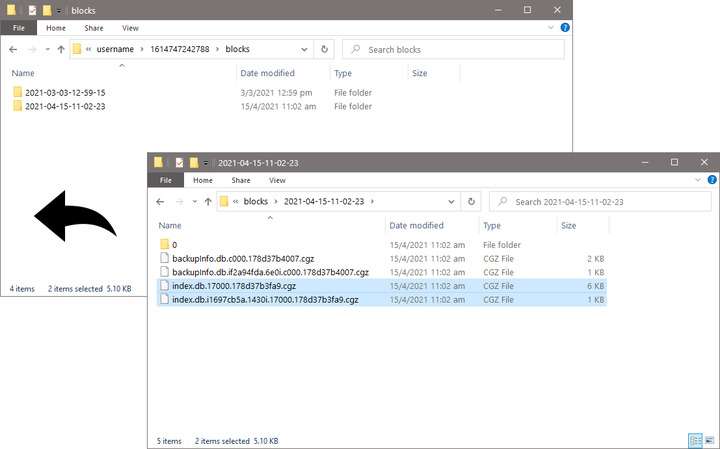Open Help icon in front window ribbon
This screenshot has width=720, height=449.
(x=711, y=181)
